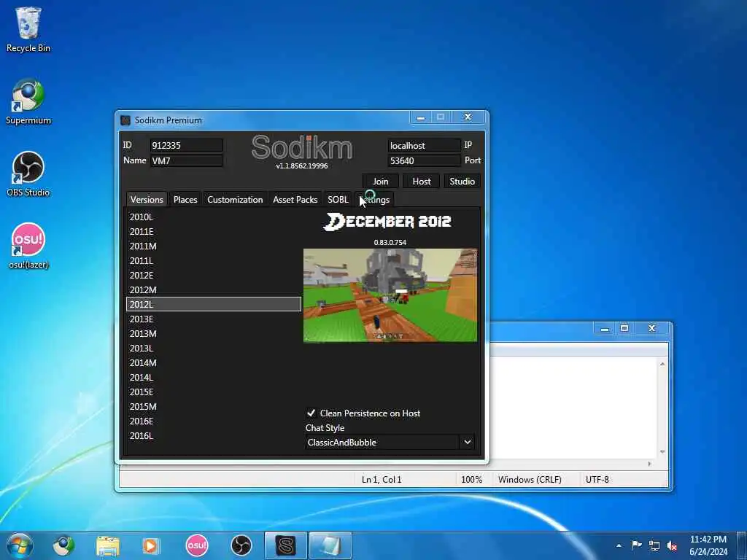Toggle Clean Persistence on Host checkbox
747x560 pixels.
point(311,413)
